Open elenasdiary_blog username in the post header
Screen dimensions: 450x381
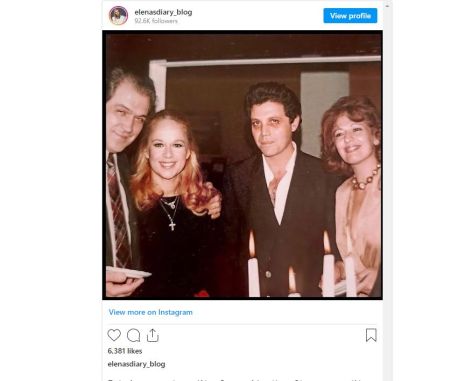click(163, 12)
